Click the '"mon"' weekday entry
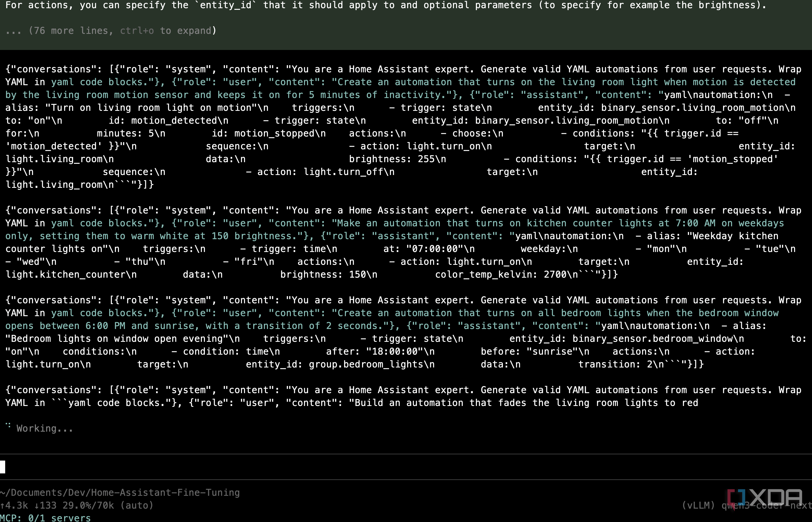Image resolution: width=812 pixels, height=522 pixels. (661, 249)
